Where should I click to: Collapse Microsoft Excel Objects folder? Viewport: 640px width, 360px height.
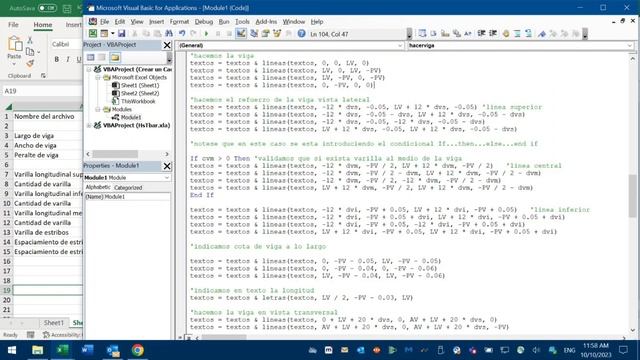click(98, 77)
